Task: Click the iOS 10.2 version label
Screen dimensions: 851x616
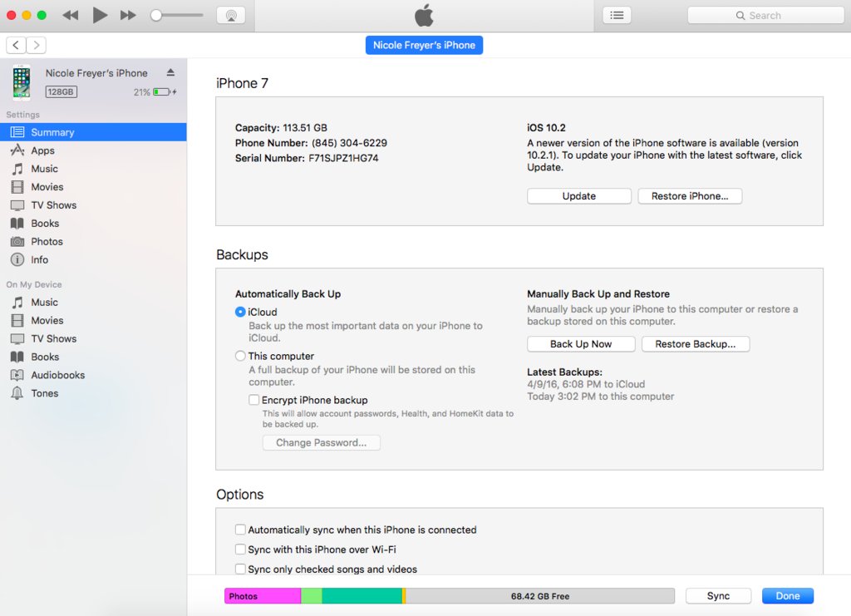Action: pyautogui.click(x=546, y=127)
